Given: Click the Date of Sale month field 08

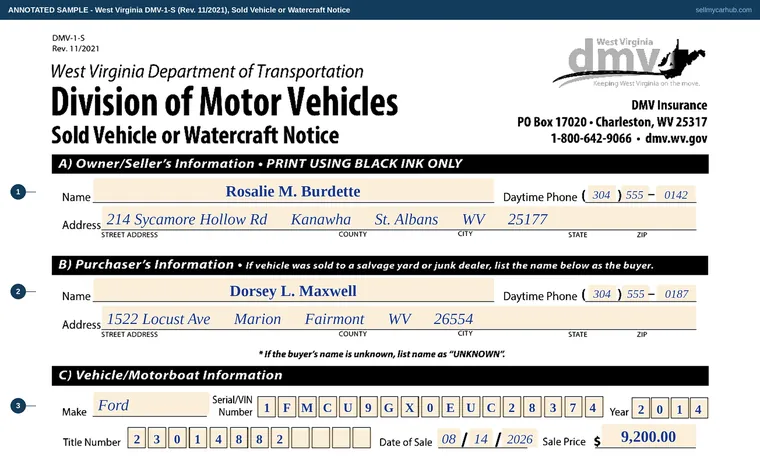Looking at the screenshot, I should 448,439.
